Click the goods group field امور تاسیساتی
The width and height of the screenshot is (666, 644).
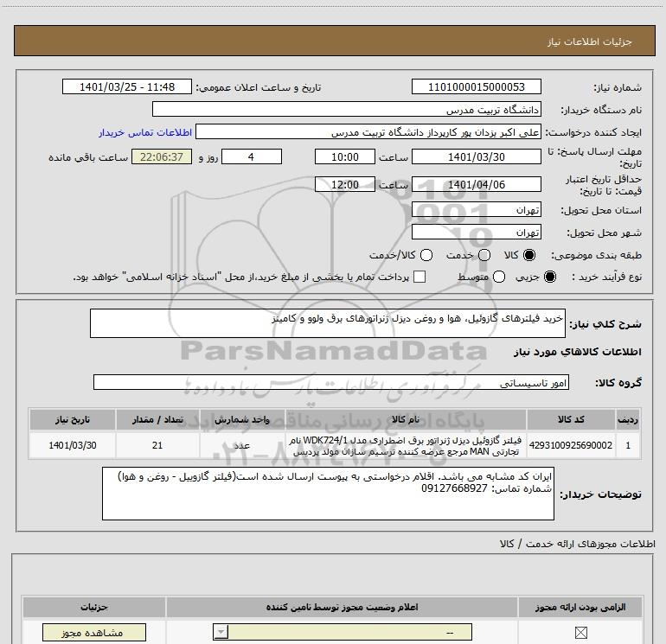331,382
